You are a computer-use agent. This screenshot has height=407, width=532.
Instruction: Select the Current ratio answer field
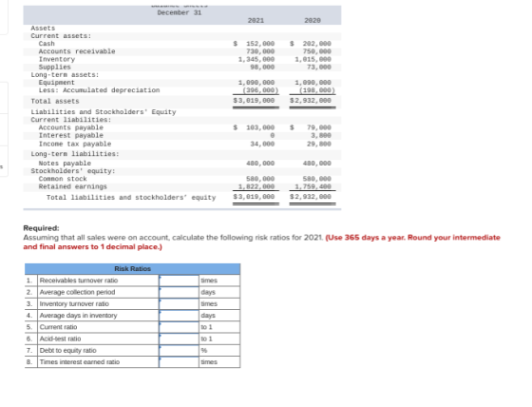(179, 327)
